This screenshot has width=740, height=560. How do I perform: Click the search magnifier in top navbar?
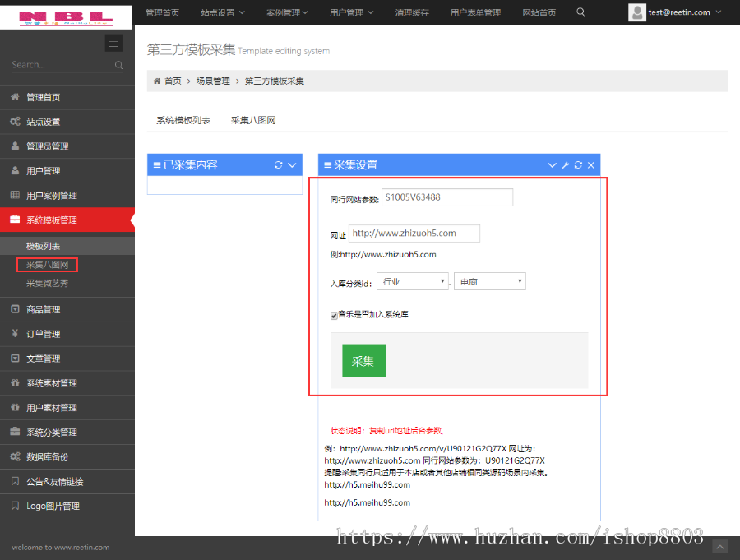tap(580, 12)
